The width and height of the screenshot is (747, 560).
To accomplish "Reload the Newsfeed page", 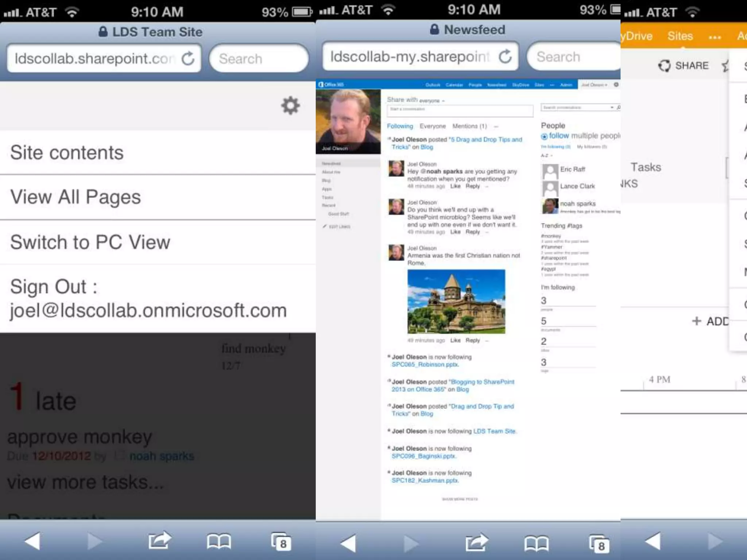I will pos(505,57).
